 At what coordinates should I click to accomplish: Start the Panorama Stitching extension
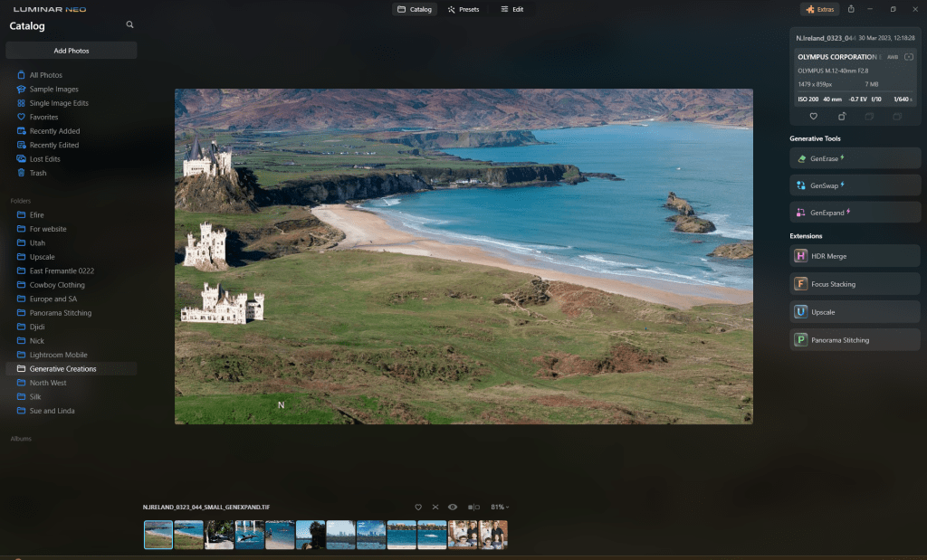coord(854,339)
